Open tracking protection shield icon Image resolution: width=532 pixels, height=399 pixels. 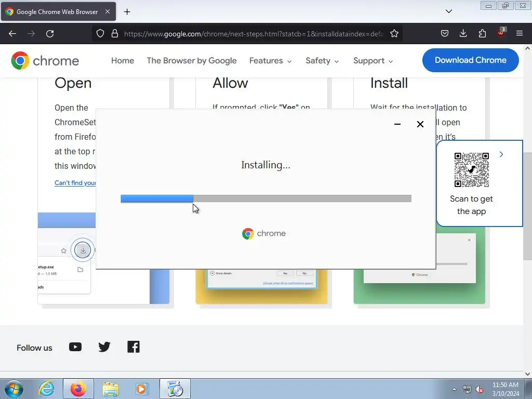(x=100, y=34)
